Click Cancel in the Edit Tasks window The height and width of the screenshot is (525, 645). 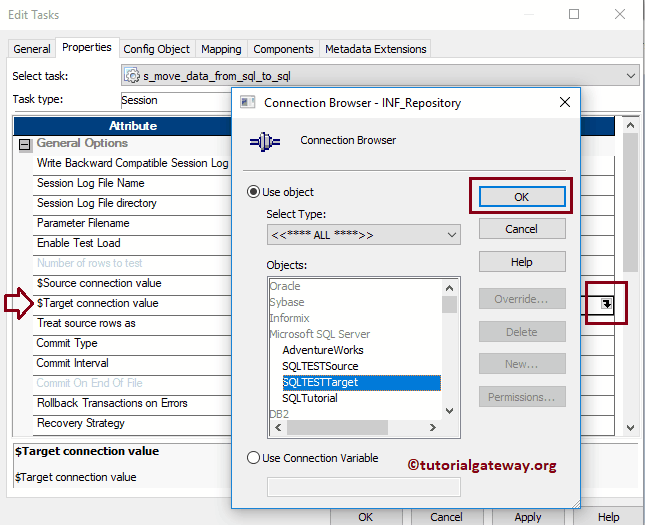(x=446, y=517)
